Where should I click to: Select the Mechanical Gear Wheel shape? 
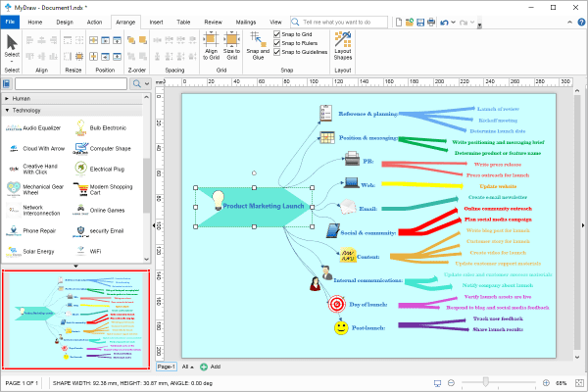coord(35,189)
